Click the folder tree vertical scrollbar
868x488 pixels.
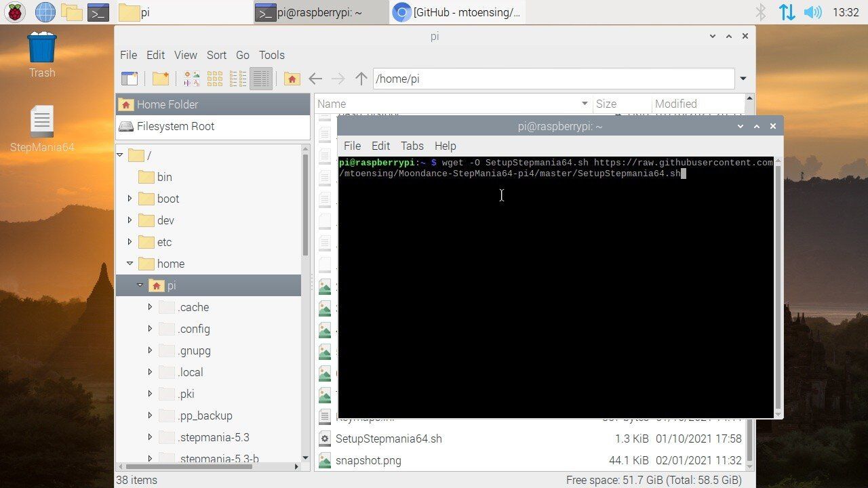click(x=305, y=203)
